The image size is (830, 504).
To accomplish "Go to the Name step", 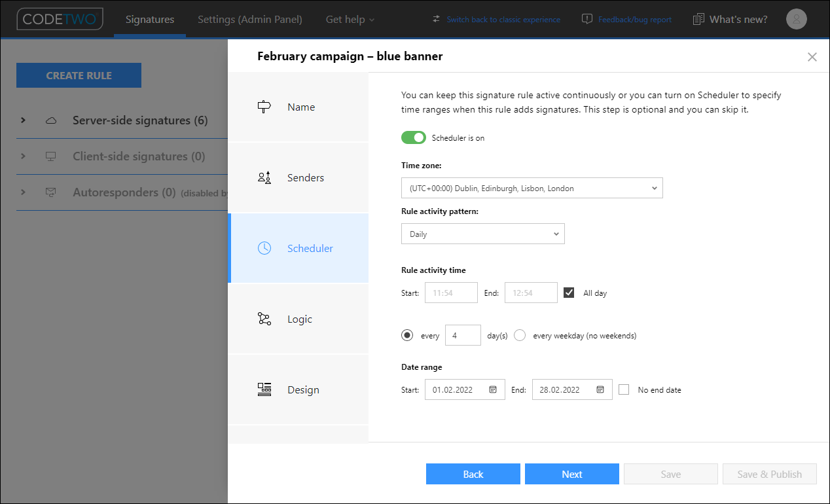I will (298, 107).
